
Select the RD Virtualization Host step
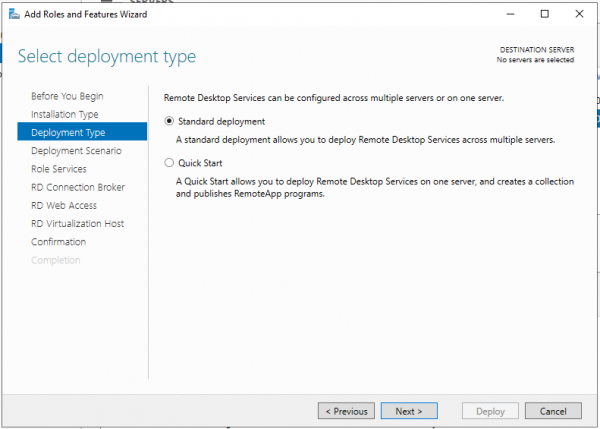click(x=78, y=224)
